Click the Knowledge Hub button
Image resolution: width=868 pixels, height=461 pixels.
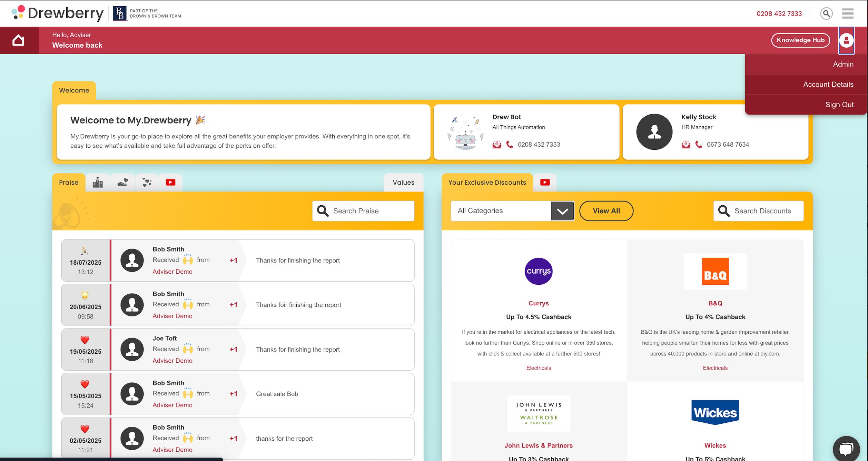[800, 40]
